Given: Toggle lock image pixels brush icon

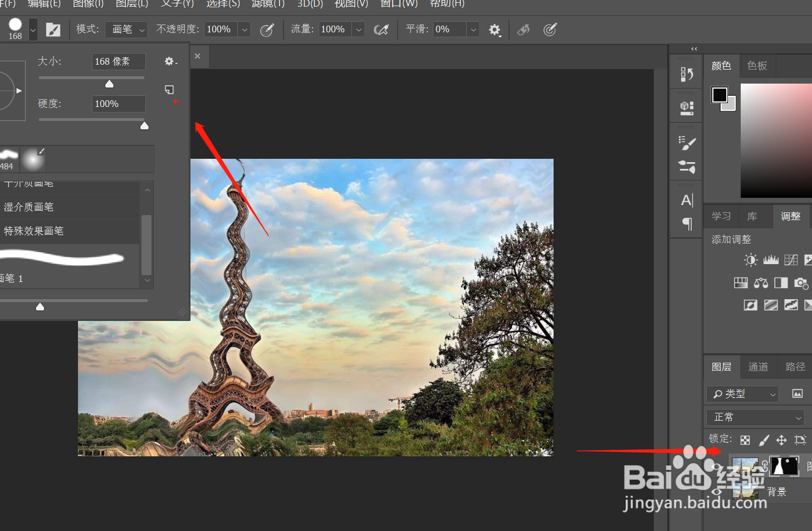Looking at the screenshot, I should 764,440.
